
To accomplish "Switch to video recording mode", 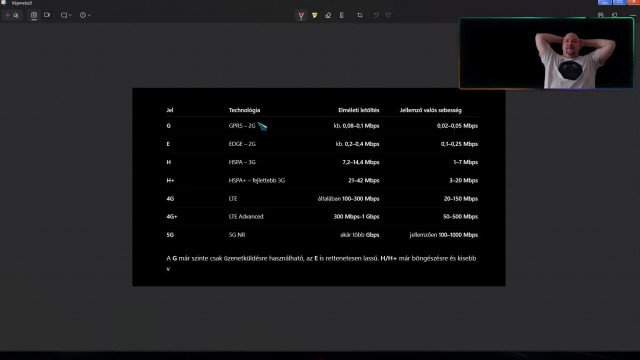I will (x=47, y=15).
